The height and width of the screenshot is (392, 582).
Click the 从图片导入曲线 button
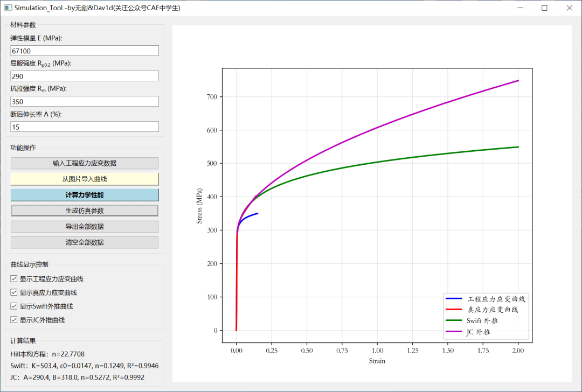coord(85,179)
